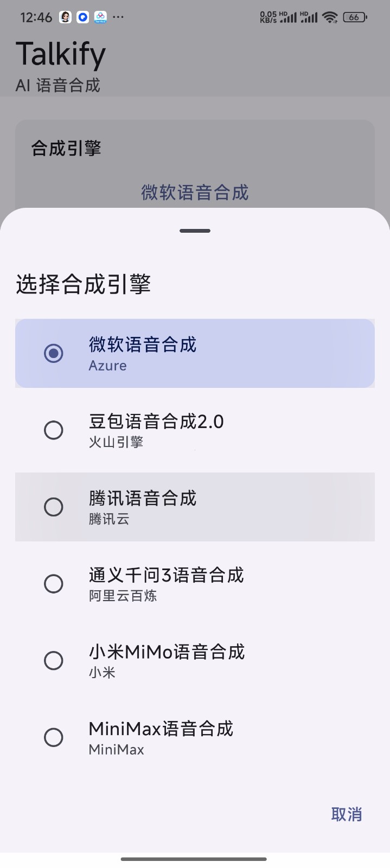This screenshot has width=390, height=868.
Task: Tap the selected 微软语音合成 radio button
Action: [53, 353]
